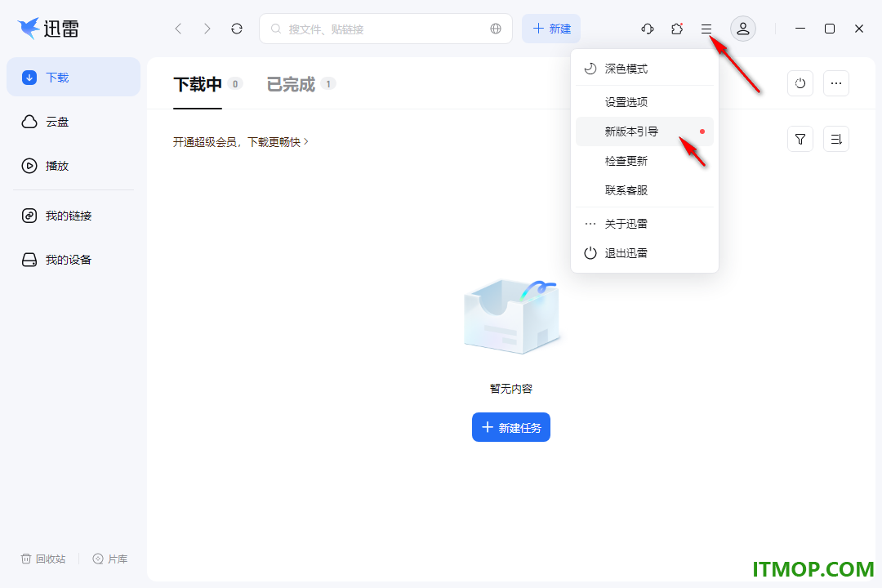This screenshot has width=882, height=588.
Task: Open the customer service headset icon
Action: pos(648,29)
